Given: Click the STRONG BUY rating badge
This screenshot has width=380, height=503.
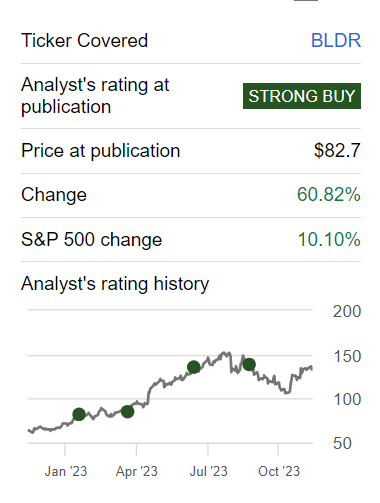Looking at the screenshot, I should point(302,96).
